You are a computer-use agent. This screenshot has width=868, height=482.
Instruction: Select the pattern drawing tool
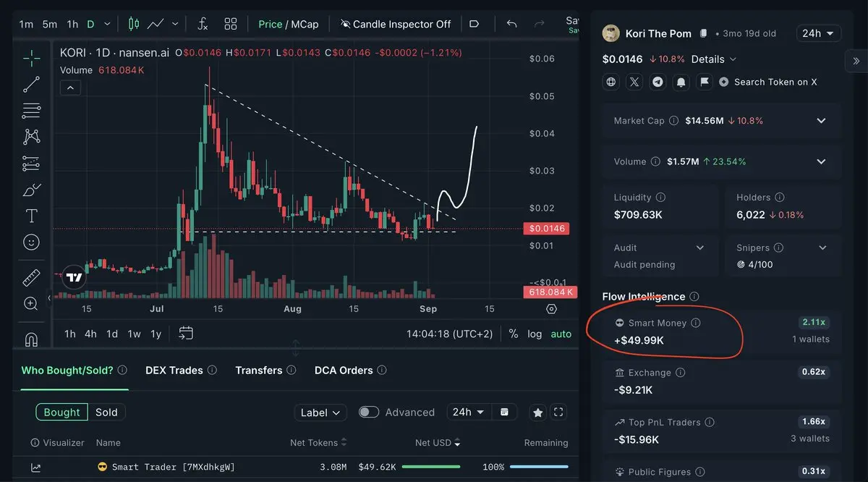[31, 137]
